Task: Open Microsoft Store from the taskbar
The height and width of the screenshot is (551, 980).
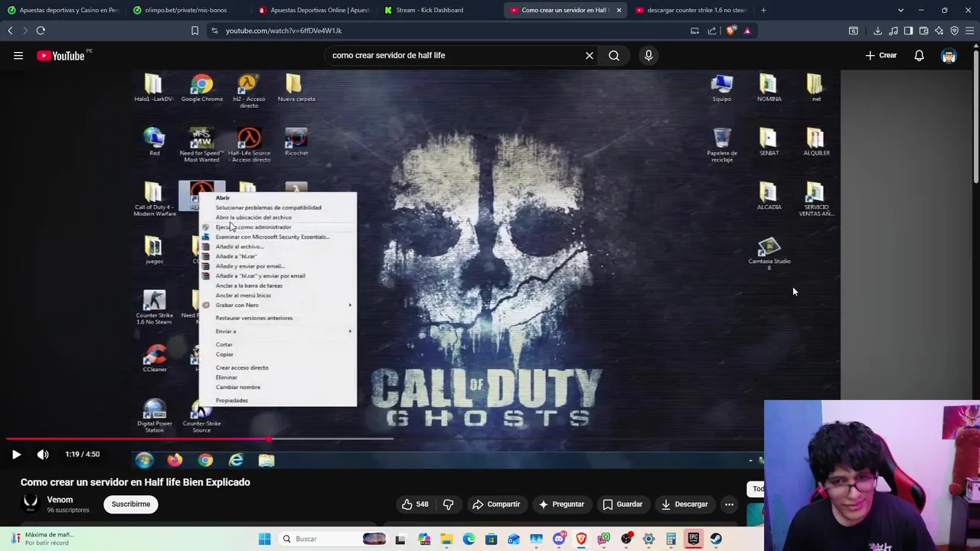Action: (491, 539)
